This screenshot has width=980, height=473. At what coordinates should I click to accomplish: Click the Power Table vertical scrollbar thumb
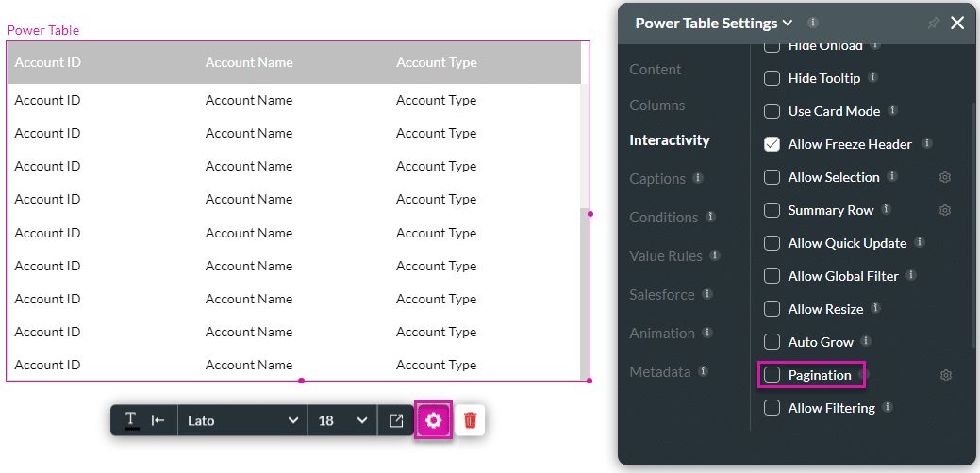(585, 293)
